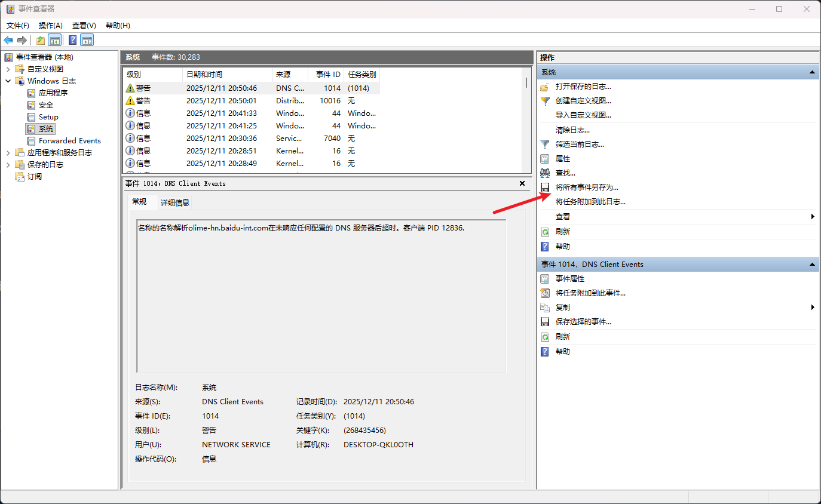This screenshot has width=821, height=504.
Task: Collapse the Windows 日志 tree node arrow
Action: (x=8, y=81)
